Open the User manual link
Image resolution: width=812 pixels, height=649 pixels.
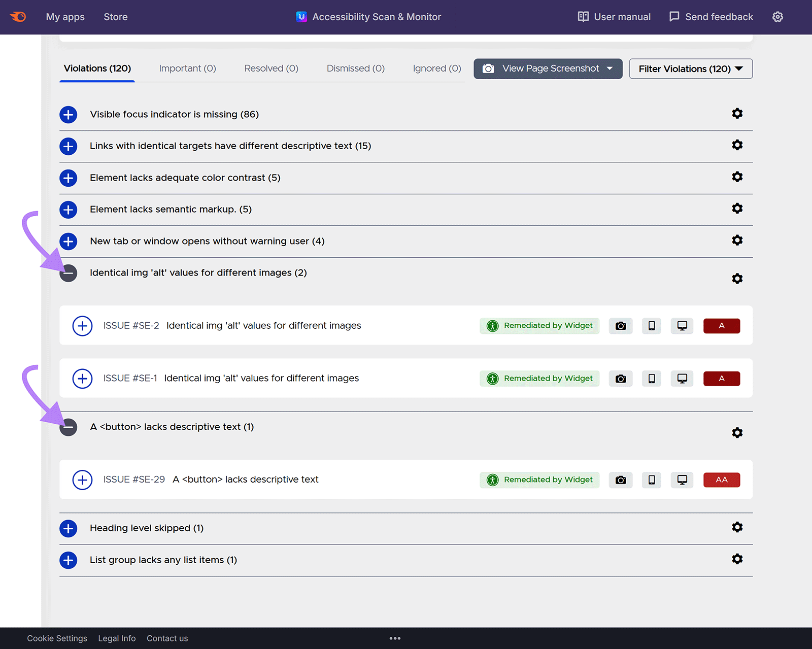pyautogui.click(x=614, y=17)
